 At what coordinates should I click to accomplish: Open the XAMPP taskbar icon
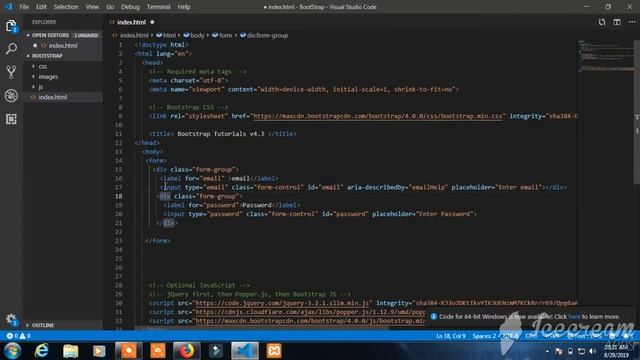274,351
